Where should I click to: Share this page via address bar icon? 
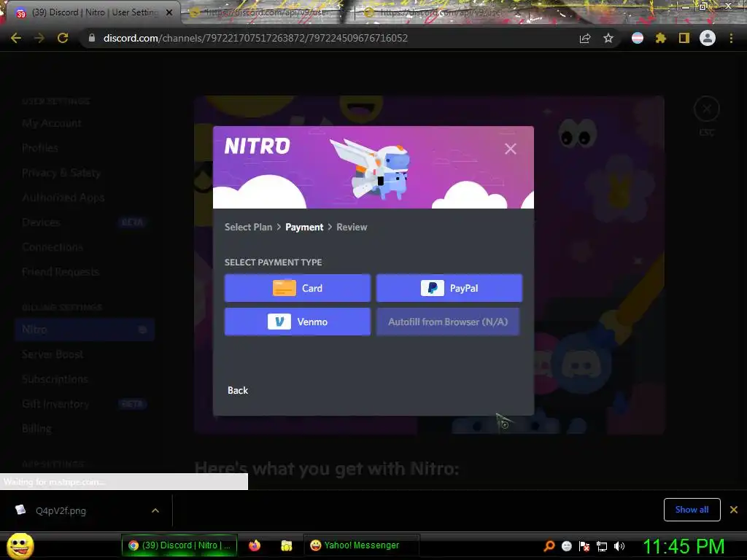point(585,39)
